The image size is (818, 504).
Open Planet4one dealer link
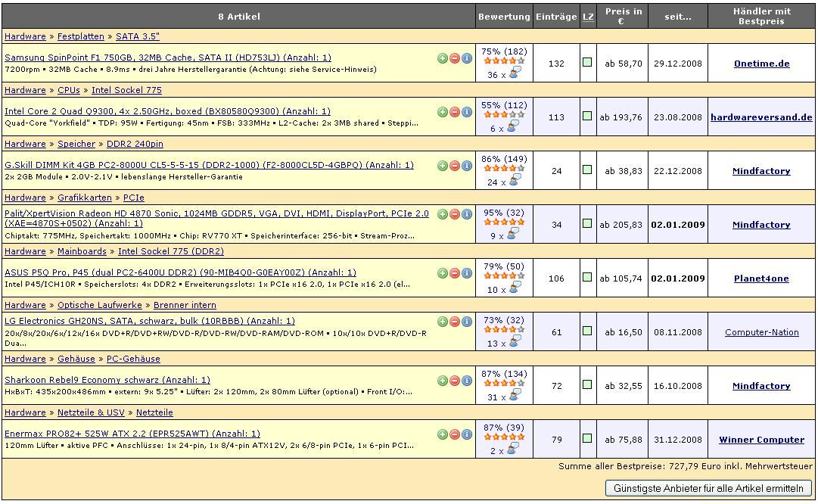pyautogui.click(x=761, y=278)
